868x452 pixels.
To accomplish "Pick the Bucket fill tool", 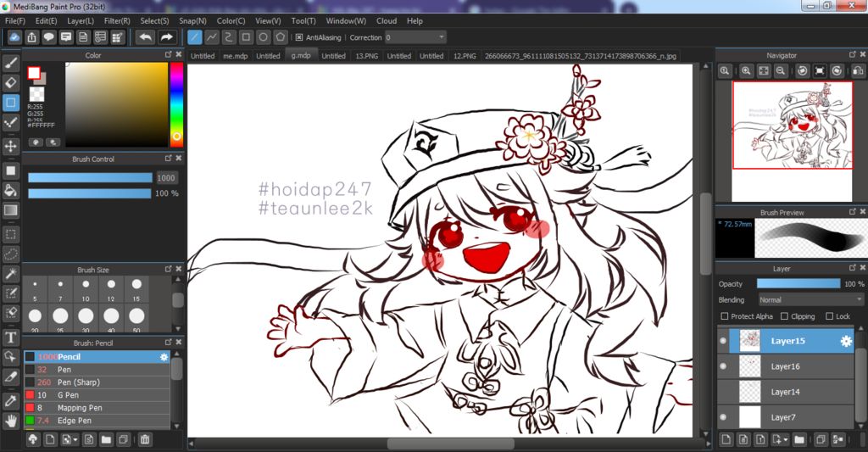I will pos(10,191).
